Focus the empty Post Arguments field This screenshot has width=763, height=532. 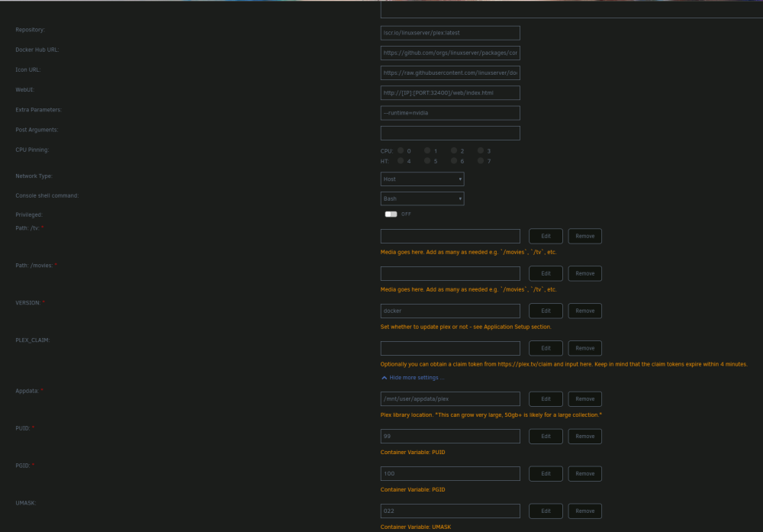pyautogui.click(x=450, y=133)
